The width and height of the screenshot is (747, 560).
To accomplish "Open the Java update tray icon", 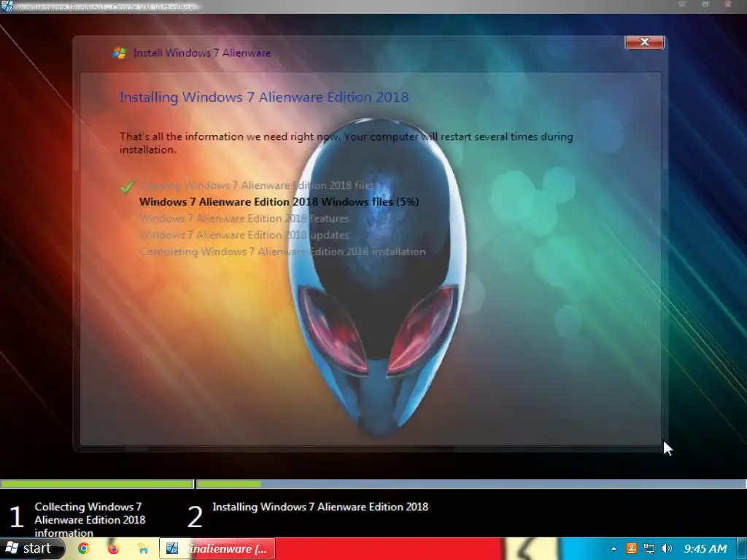I will click(x=631, y=548).
